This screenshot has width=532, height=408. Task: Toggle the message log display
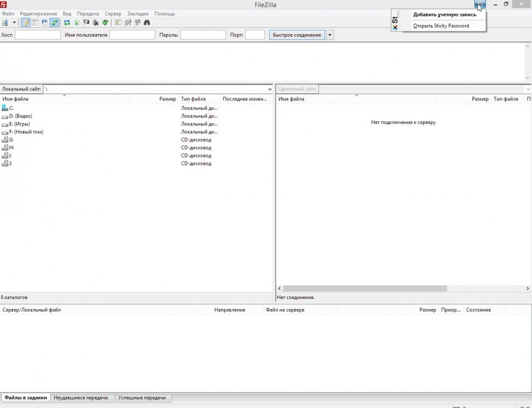25,23
